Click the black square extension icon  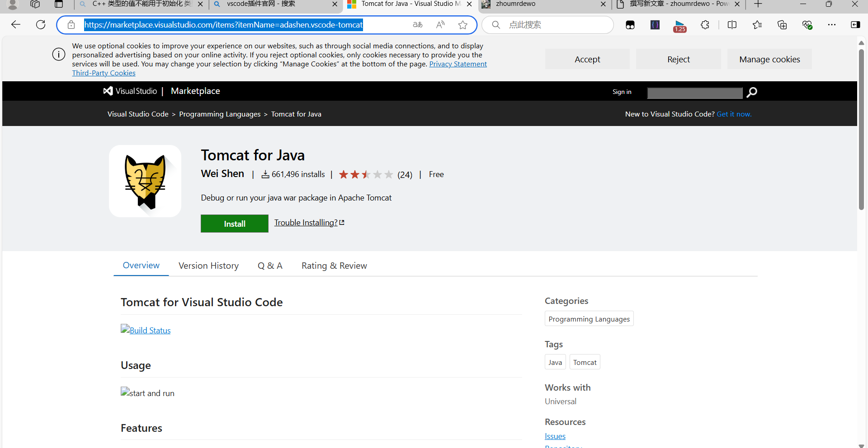(x=630, y=25)
